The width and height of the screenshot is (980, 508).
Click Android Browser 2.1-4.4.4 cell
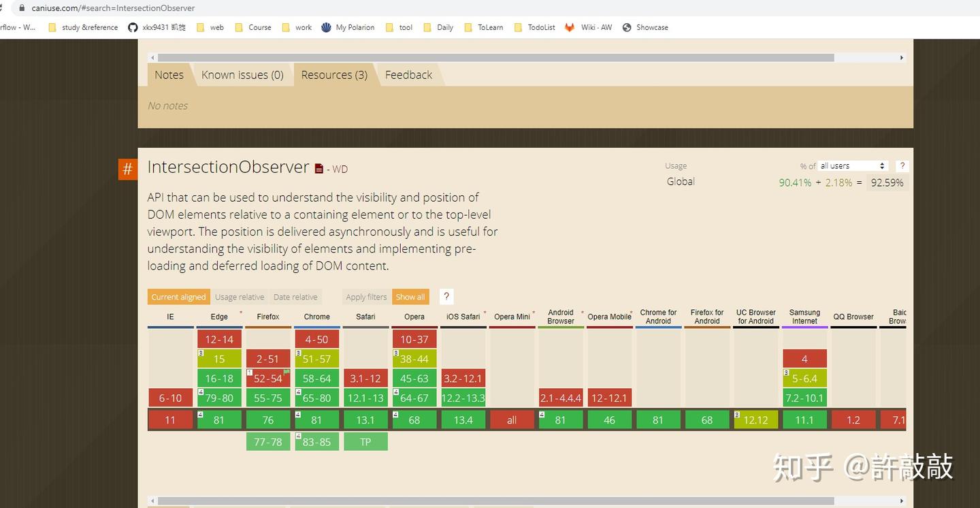[x=561, y=398]
